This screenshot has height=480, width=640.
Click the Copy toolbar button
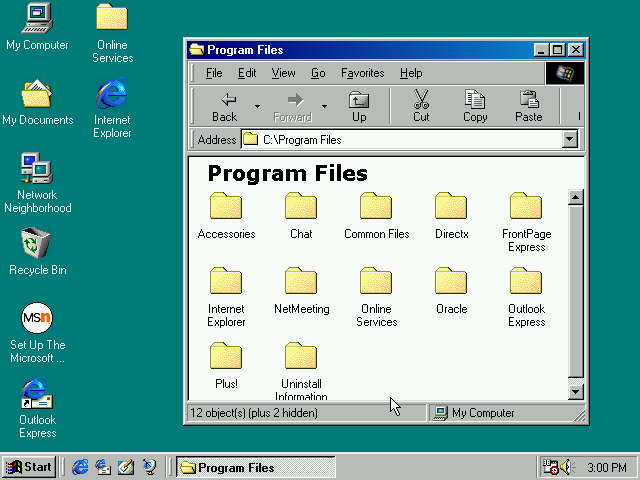pos(475,107)
